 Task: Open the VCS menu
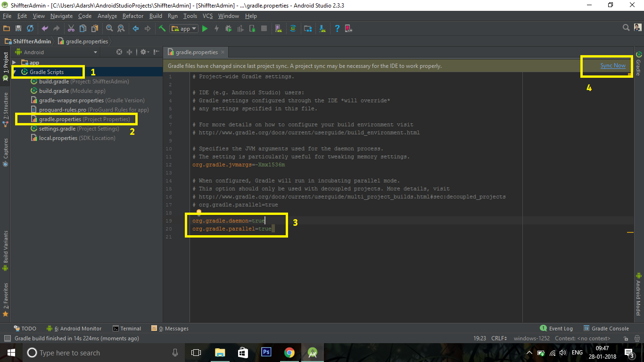pos(208,16)
